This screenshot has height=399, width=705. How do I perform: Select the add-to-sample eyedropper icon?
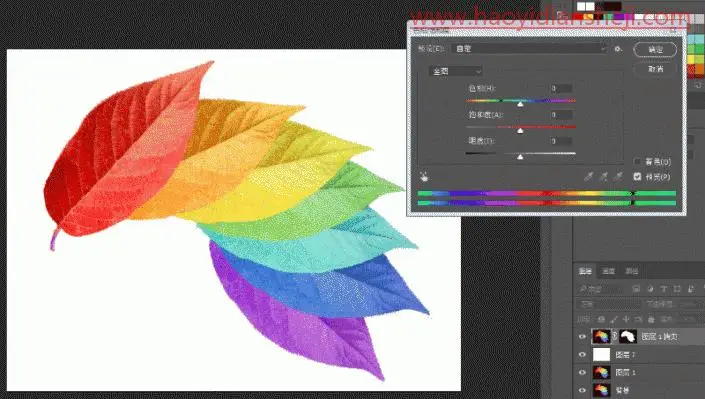click(604, 177)
